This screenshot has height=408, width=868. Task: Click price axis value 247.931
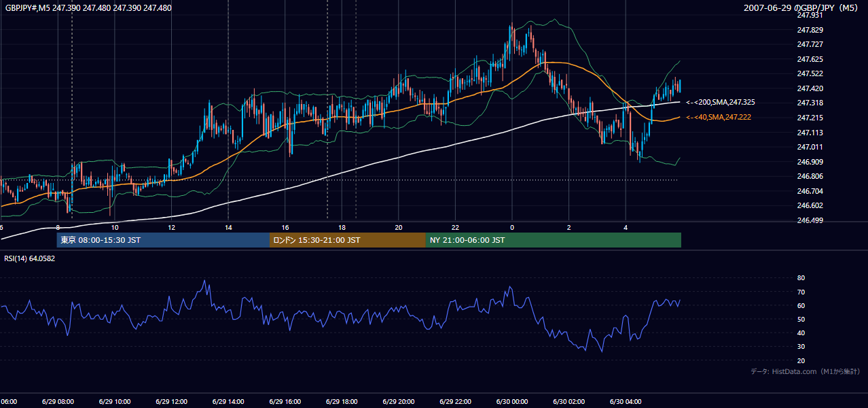(810, 15)
